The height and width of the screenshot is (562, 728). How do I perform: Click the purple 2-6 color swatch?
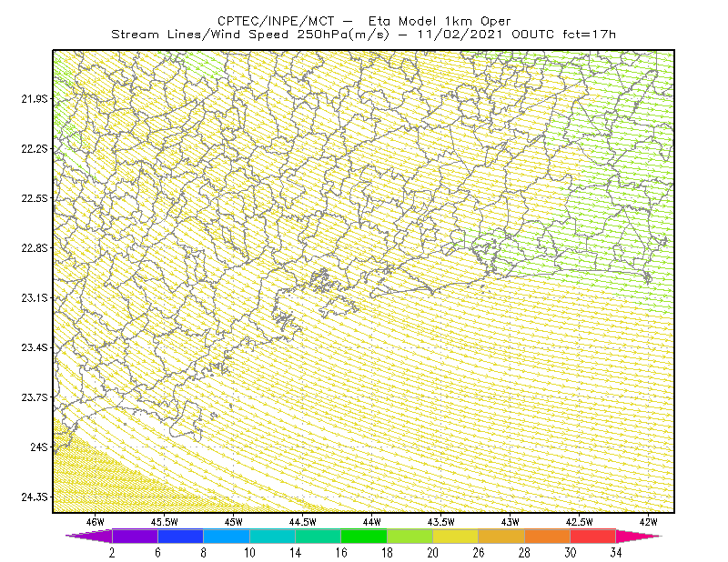click(135, 536)
